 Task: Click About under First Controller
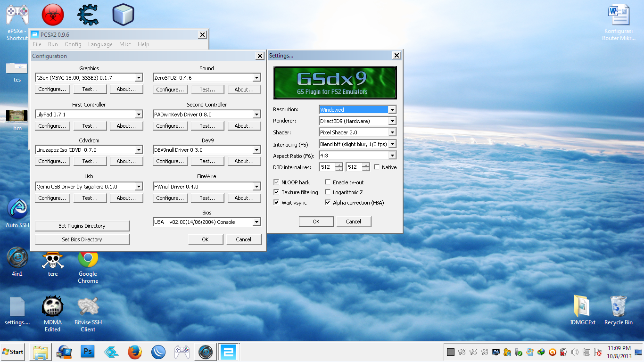[126, 126]
